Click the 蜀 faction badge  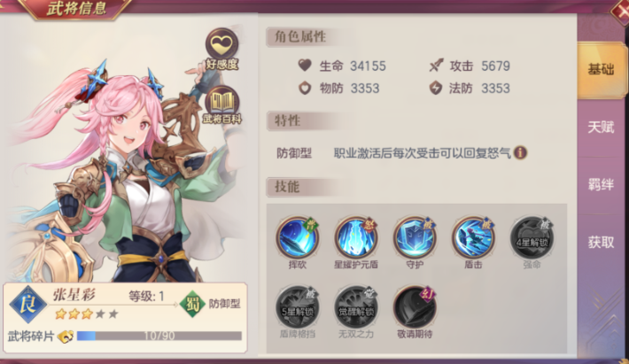click(192, 304)
